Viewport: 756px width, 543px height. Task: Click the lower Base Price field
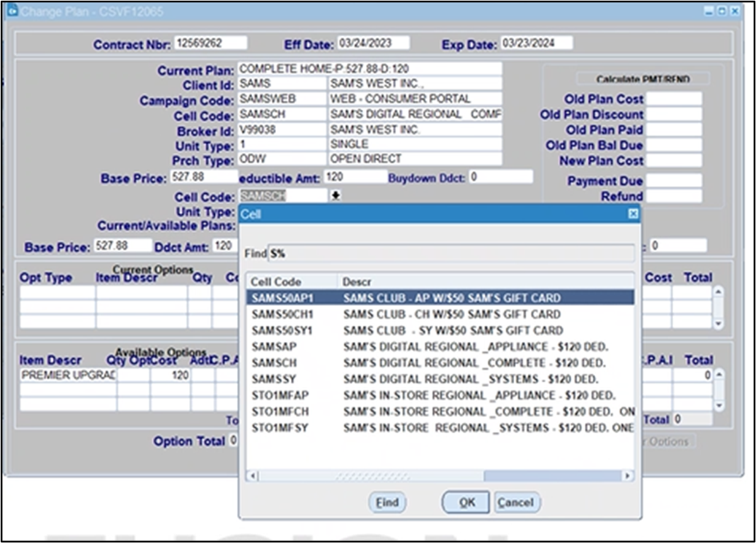pos(122,245)
